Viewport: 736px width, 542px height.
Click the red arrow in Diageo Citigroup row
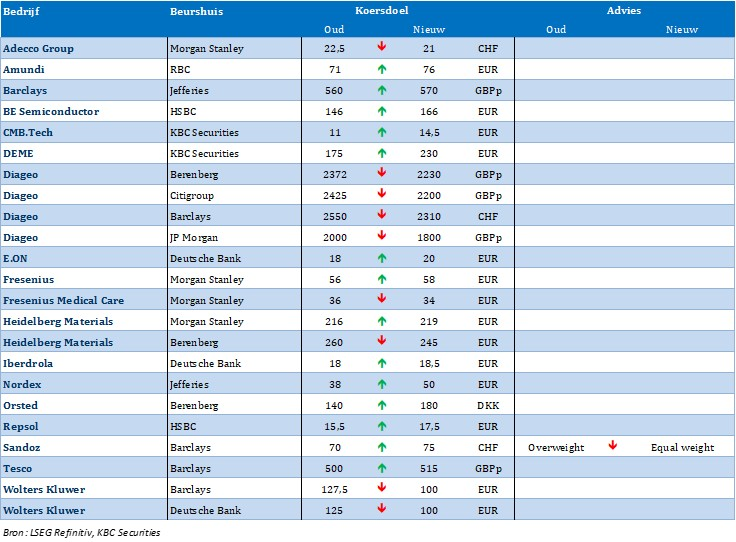[382, 195]
